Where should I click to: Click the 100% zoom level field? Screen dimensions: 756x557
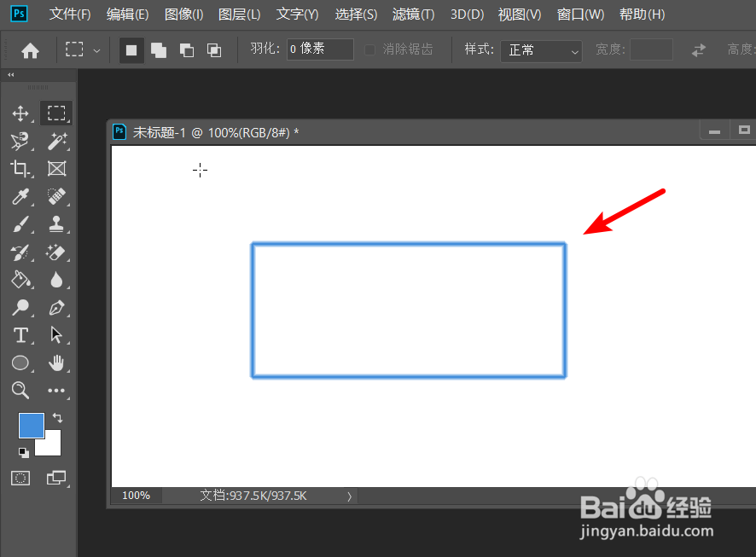coord(136,496)
